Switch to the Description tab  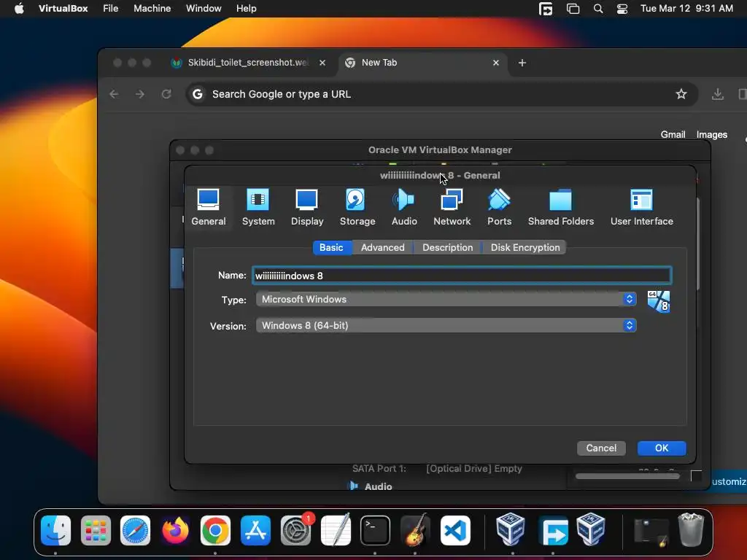447,248
